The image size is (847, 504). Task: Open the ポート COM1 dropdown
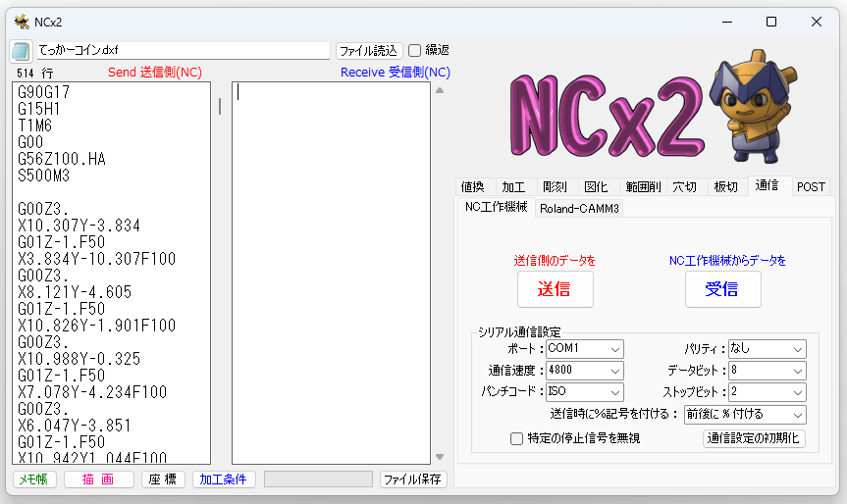tap(585, 349)
